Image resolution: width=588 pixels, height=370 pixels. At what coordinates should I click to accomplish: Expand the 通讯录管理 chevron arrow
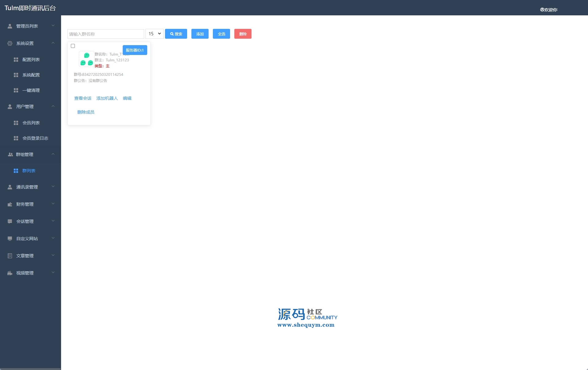click(53, 187)
